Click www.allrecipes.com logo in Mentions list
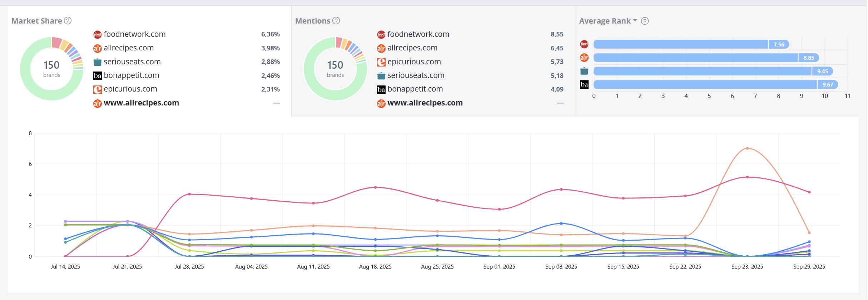868x300 pixels. (381, 103)
